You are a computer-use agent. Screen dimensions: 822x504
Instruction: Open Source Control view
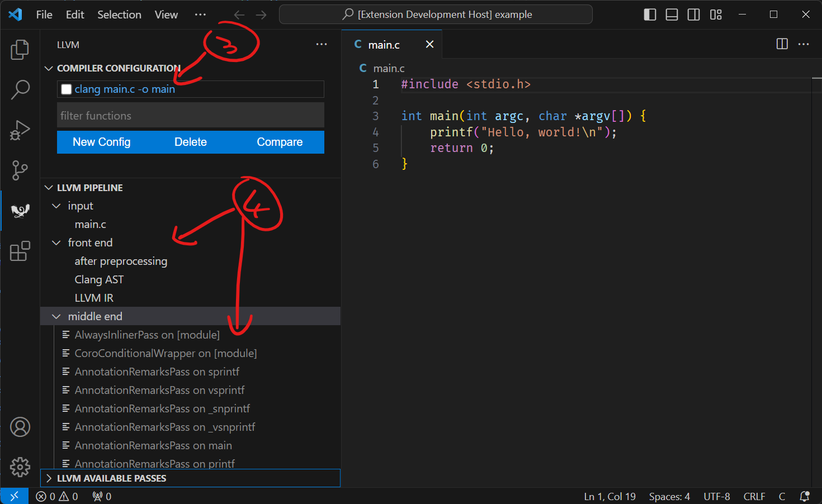(x=20, y=170)
